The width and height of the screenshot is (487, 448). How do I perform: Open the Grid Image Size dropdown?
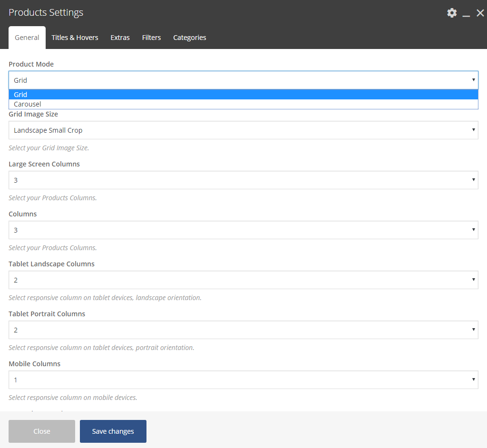coord(243,130)
